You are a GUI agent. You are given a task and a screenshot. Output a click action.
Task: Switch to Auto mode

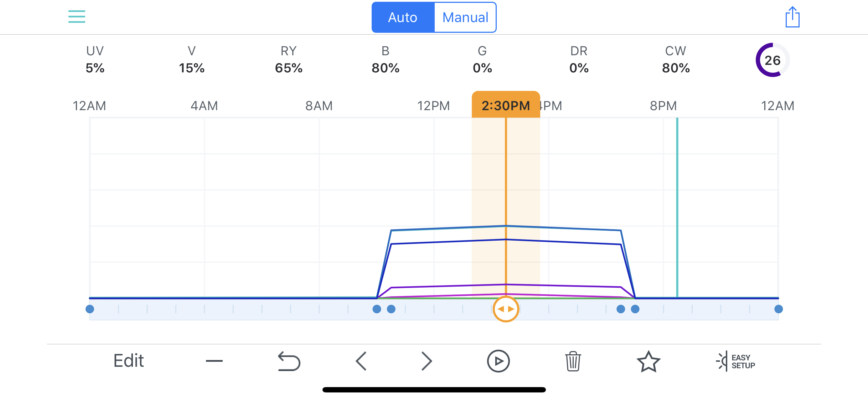coord(403,17)
